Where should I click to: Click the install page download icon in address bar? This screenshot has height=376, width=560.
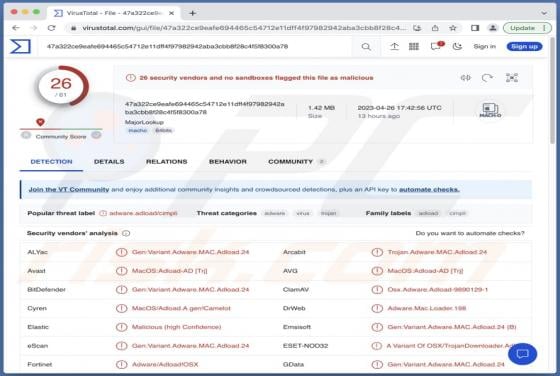click(417, 28)
